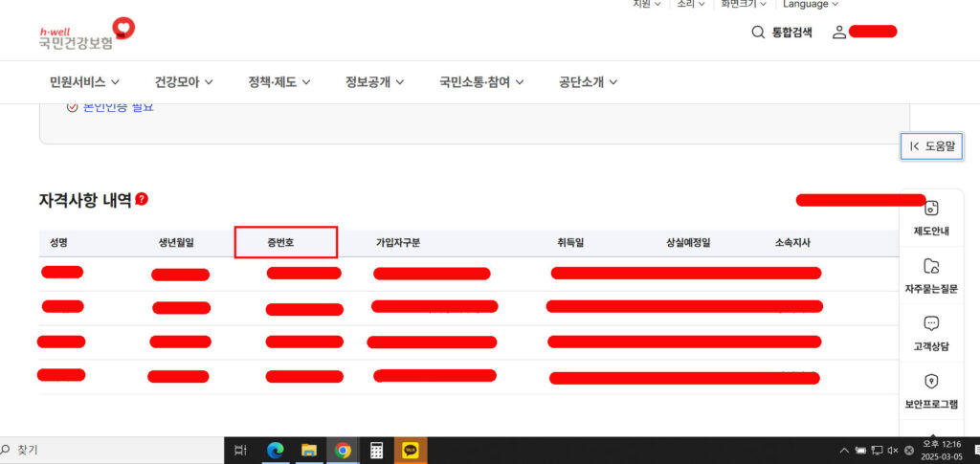980x464 pixels.
Task: Click the 자격사항 내역 section heading
Action: [x=85, y=200]
